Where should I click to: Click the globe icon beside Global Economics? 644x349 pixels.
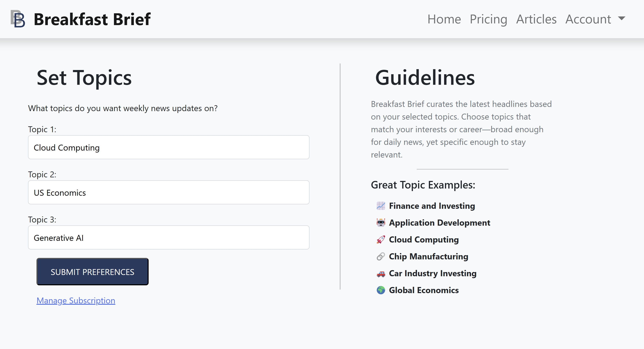[380, 290]
